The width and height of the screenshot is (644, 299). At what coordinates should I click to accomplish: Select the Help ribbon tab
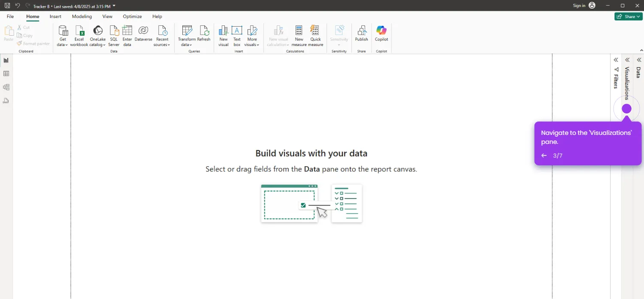pyautogui.click(x=157, y=16)
